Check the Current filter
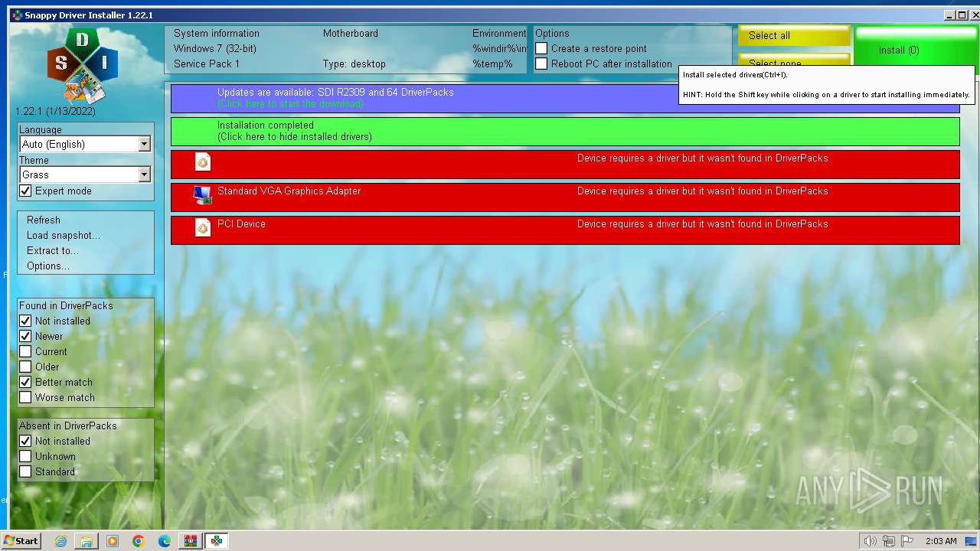980x551 pixels. (25, 351)
